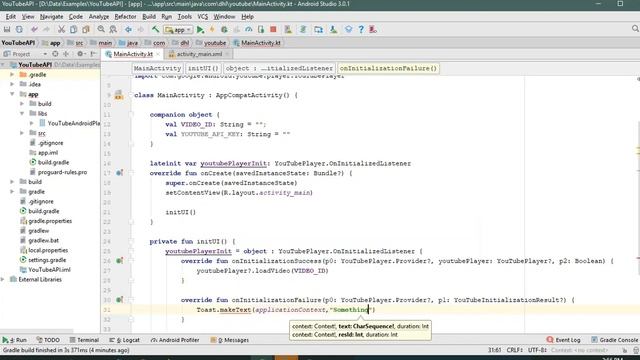Open the Event Log panel
The height and width of the screenshot is (360, 640).
(563, 340)
